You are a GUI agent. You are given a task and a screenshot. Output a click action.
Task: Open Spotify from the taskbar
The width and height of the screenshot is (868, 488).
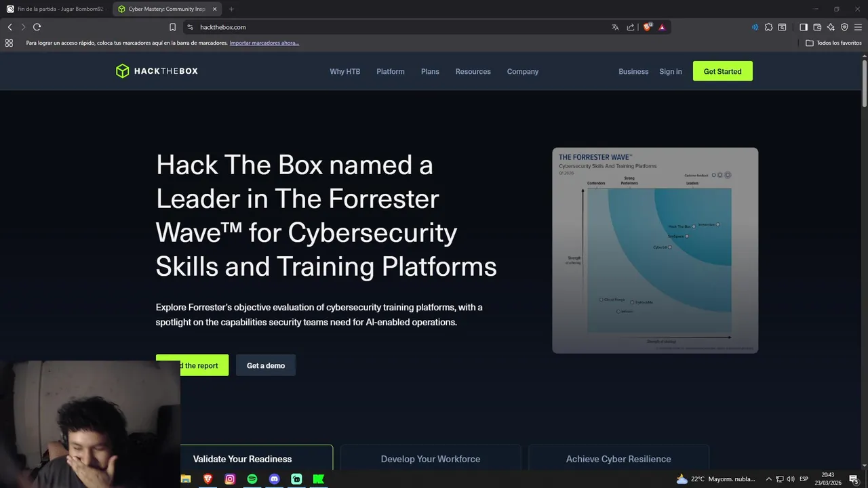[x=252, y=479]
